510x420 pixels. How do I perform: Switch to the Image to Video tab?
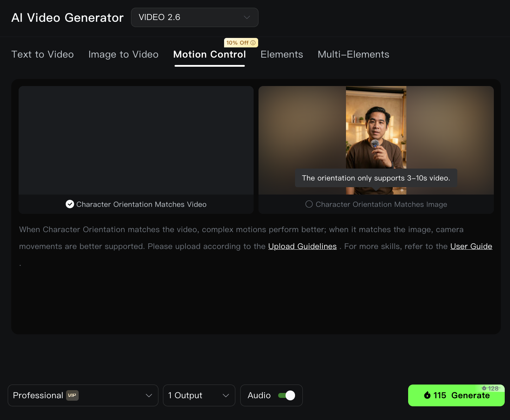(x=123, y=54)
